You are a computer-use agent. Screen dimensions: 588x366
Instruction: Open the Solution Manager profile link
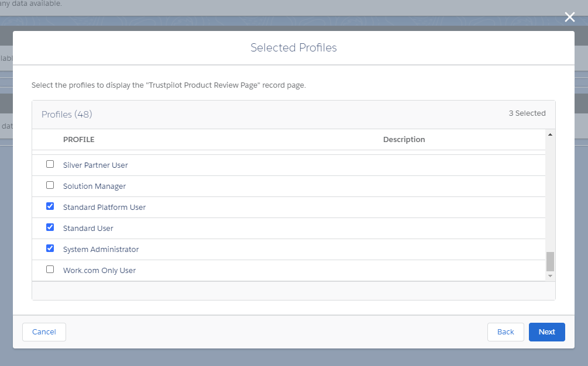click(x=94, y=186)
